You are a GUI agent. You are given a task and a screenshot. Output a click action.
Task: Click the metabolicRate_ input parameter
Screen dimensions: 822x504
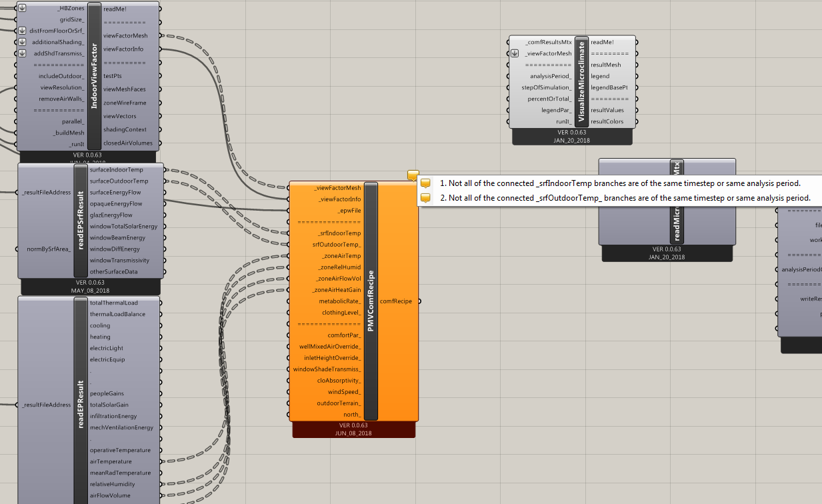(340, 301)
